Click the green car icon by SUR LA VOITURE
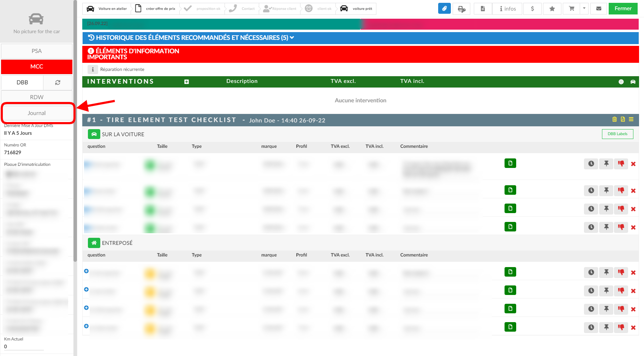 point(94,134)
